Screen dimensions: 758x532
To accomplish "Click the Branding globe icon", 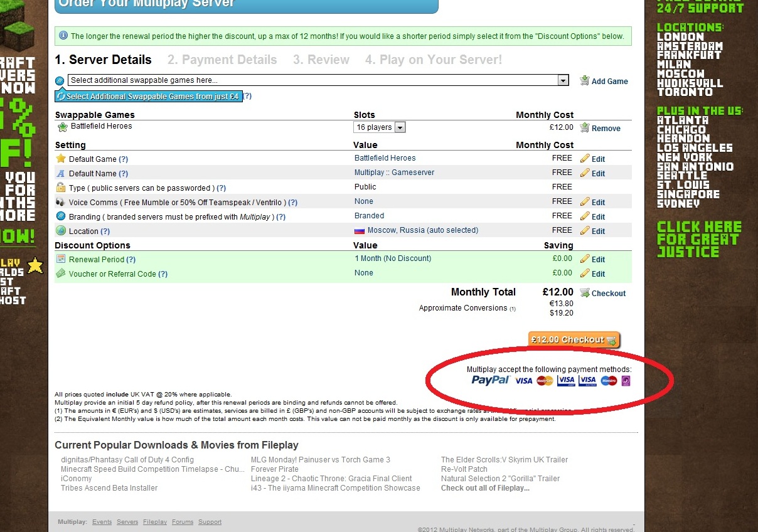I will click(x=61, y=216).
